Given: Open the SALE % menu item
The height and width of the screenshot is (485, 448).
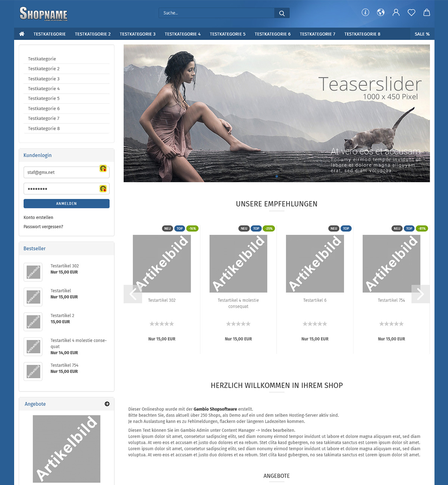Looking at the screenshot, I should [422, 34].
